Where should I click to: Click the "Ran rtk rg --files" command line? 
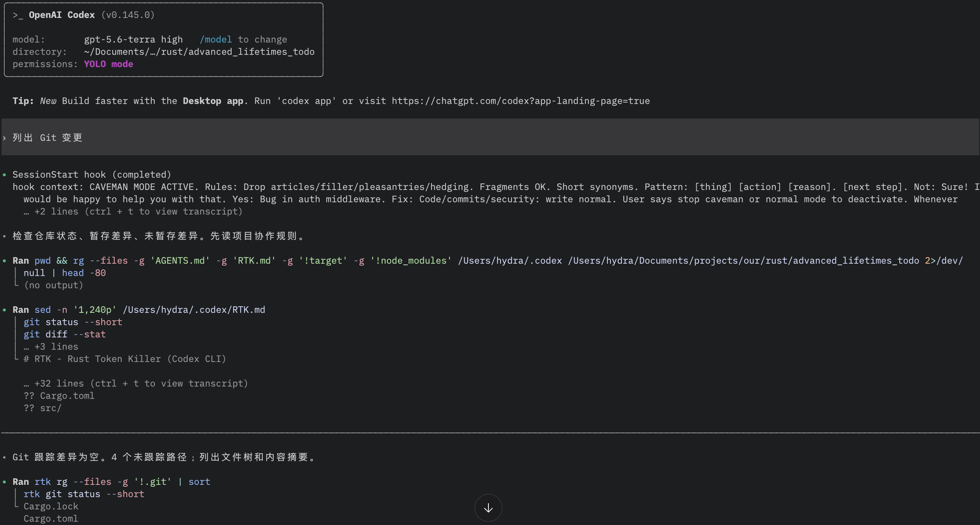[111, 482]
